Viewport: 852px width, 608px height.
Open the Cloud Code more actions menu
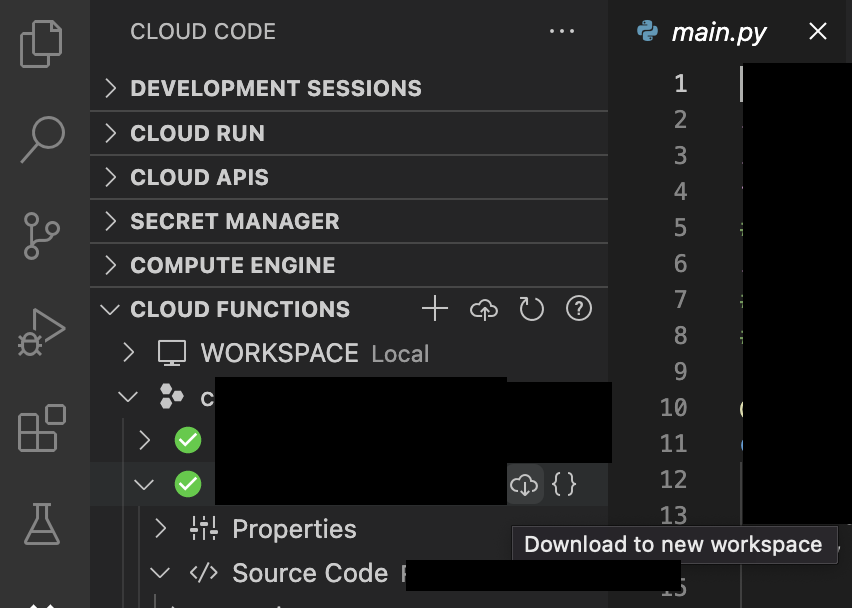pyautogui.click(x=562, y=31)
